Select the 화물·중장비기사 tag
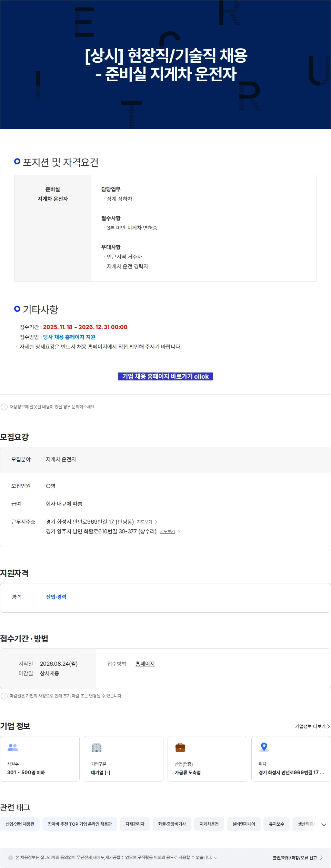331x868 pixels. [x=172, y=824]
